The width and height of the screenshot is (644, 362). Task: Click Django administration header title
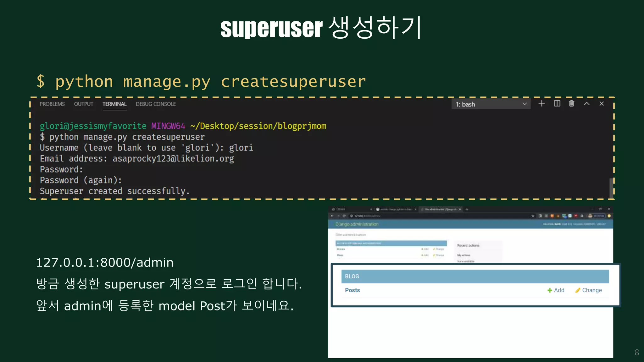pyautogui.click(x=357, y=224)
